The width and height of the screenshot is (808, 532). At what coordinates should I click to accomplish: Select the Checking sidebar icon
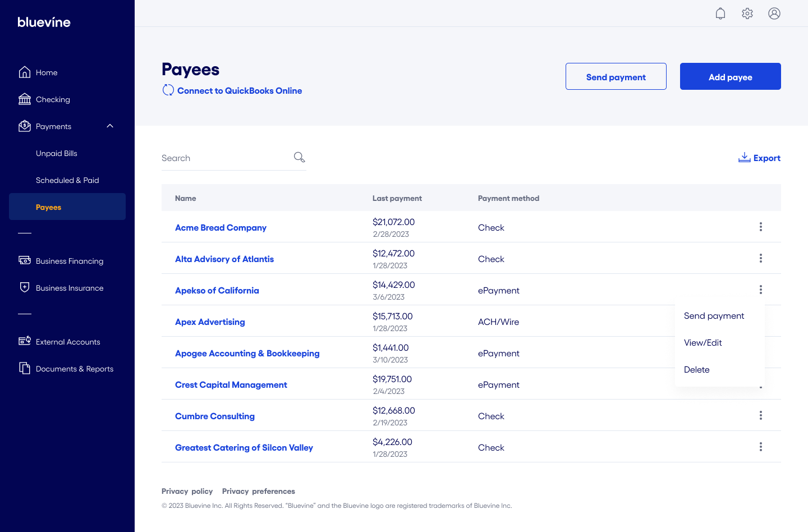tap(25, 99)
